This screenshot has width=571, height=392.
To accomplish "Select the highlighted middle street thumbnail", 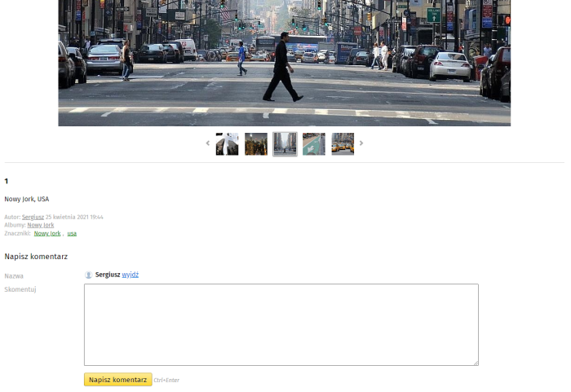I will 285,144.
